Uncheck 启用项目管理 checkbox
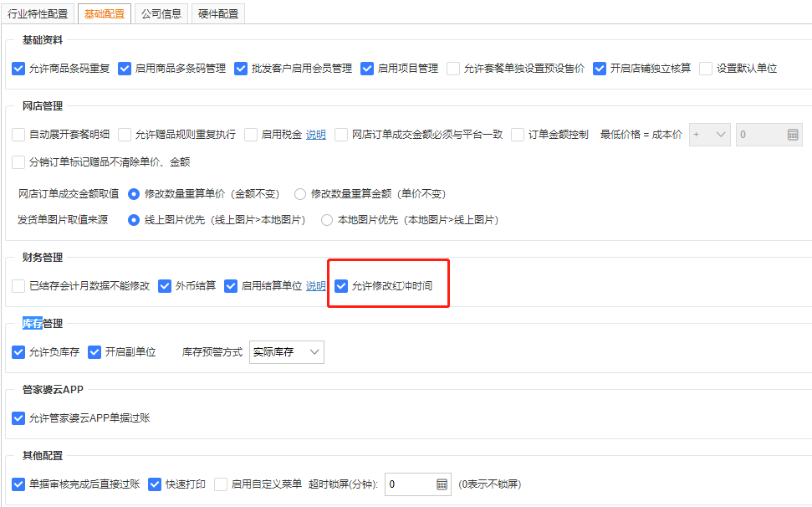Screen dimensions: 812x507 pyautogui.click(x=367, y=69)
